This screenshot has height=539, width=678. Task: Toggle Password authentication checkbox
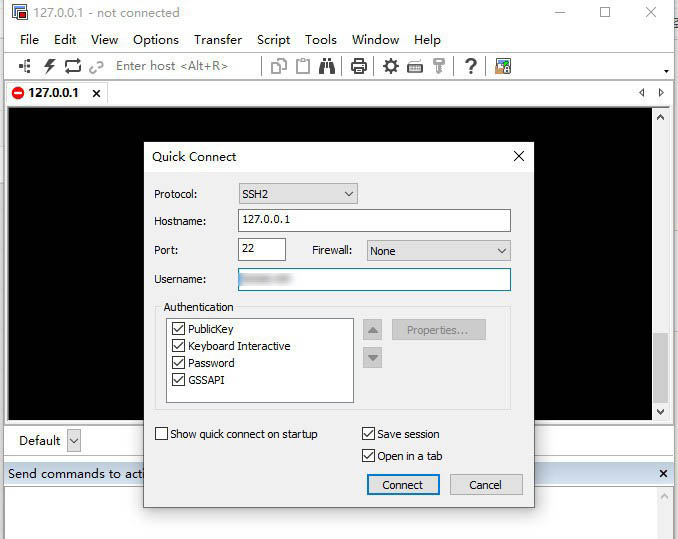click(x=179, y=362)
